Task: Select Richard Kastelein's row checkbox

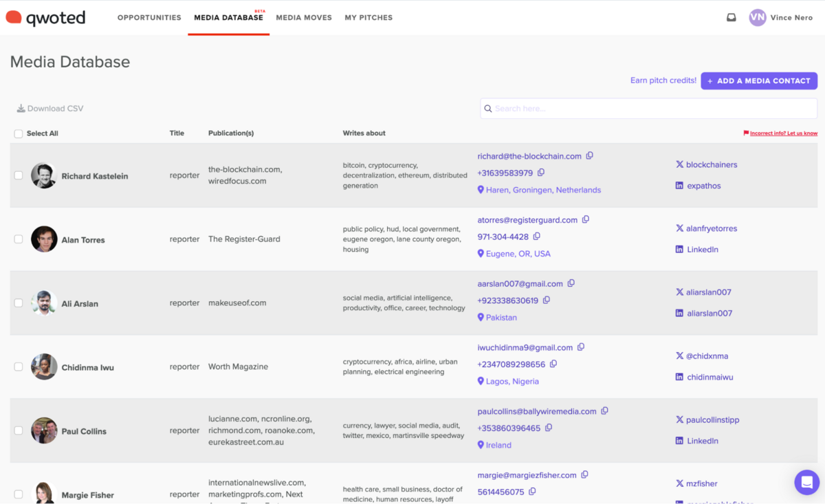Action: [19, 176]
